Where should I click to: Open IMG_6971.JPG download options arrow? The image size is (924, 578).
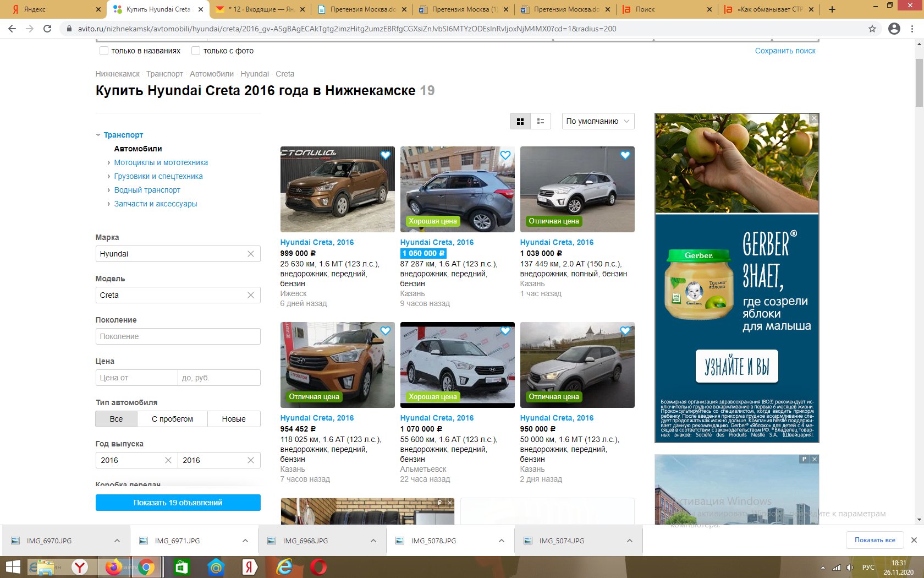[x=245, y=541]
